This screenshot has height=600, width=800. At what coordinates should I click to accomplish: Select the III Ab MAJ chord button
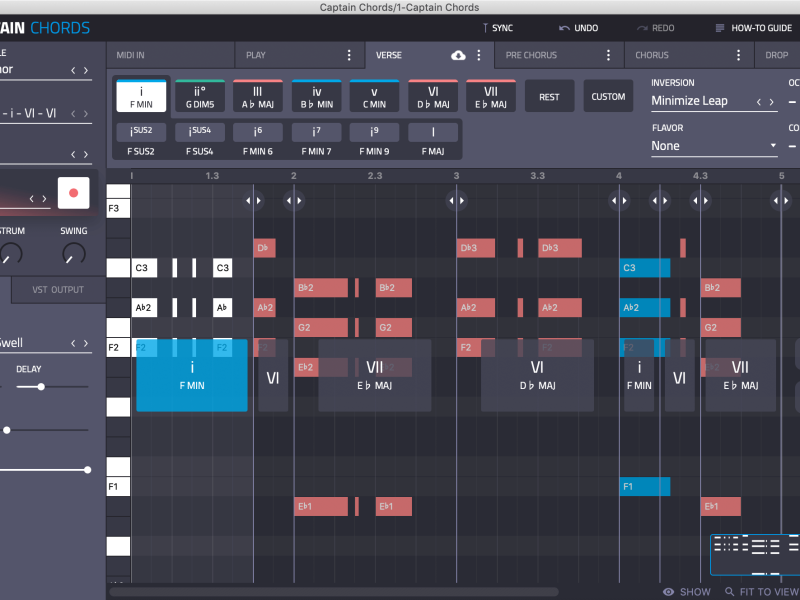tap(258, 96)
